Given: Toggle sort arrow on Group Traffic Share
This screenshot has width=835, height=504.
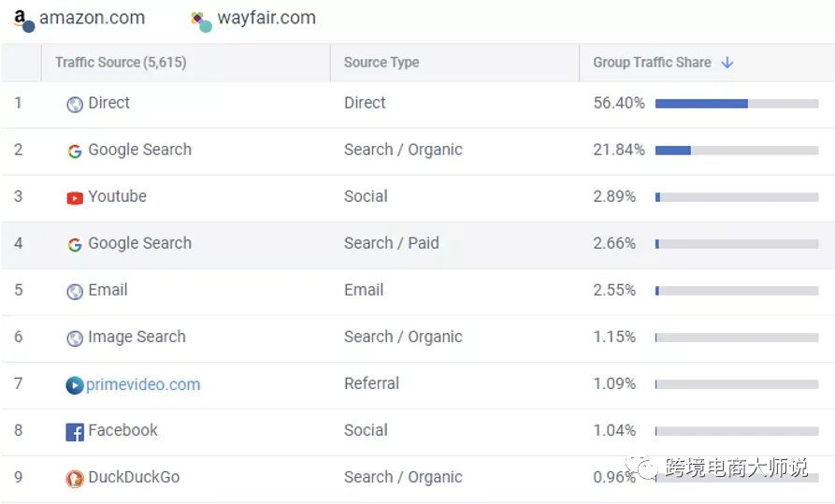Looking at the screenshot, I should (727, 63).
